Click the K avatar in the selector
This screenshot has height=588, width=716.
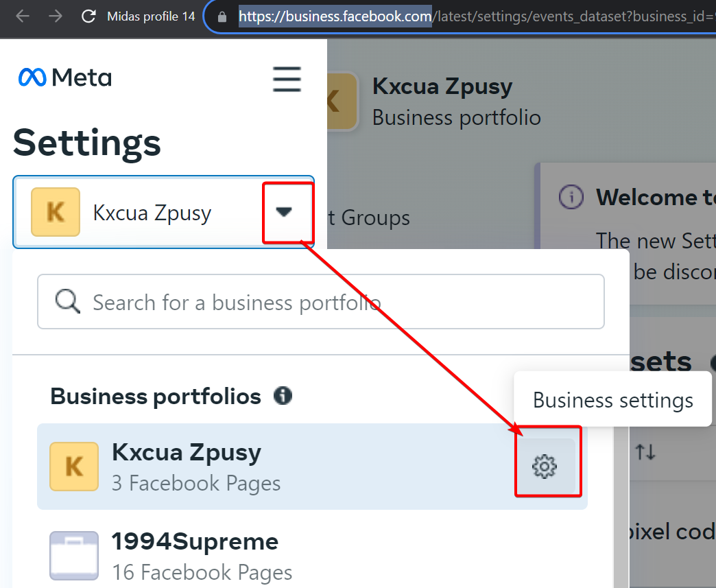(x=56, y=212)
